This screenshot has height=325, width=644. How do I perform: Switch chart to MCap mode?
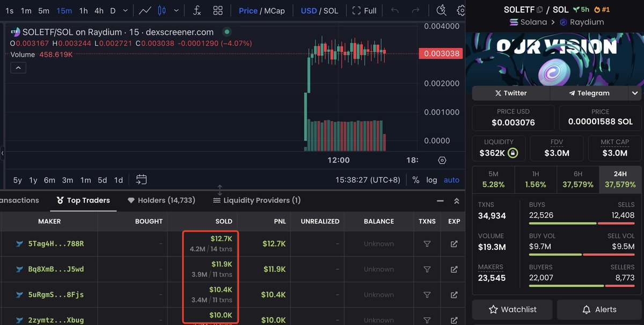[x=274, y=11]
